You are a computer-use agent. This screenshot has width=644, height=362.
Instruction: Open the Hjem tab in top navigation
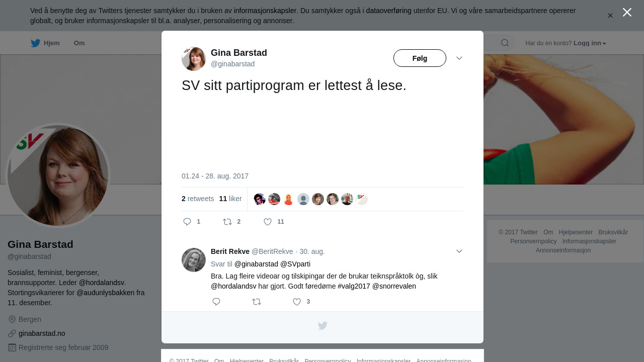pyautogui.click(x=45, y=43)
